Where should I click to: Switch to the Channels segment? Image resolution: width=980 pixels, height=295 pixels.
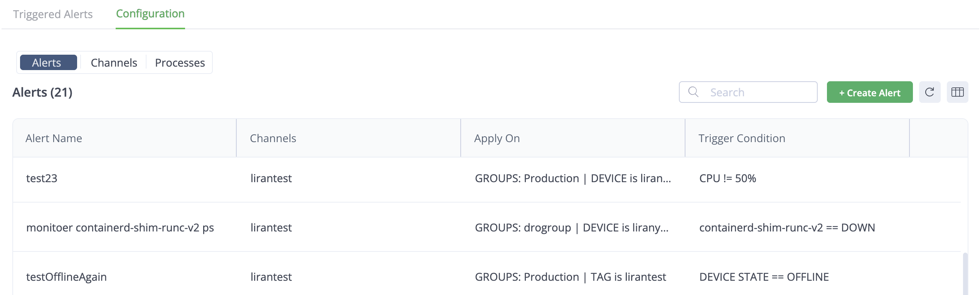click(x=114, y=62)
